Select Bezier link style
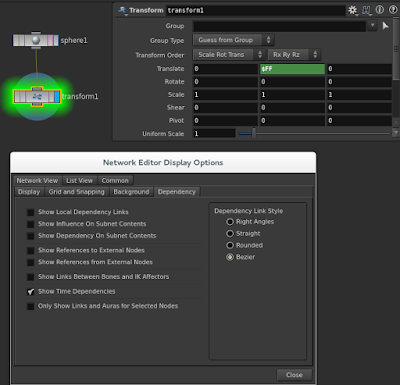Image resolution: width=400 pixels, height=385 pixels. pyautogui.click(x=230, y=257)
